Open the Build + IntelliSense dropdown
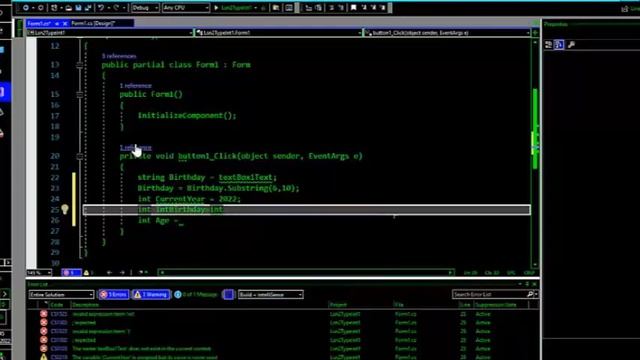Image resolution: width=640 pixels, height=360 pixels. pyautogui.click(x=271, y=295)
